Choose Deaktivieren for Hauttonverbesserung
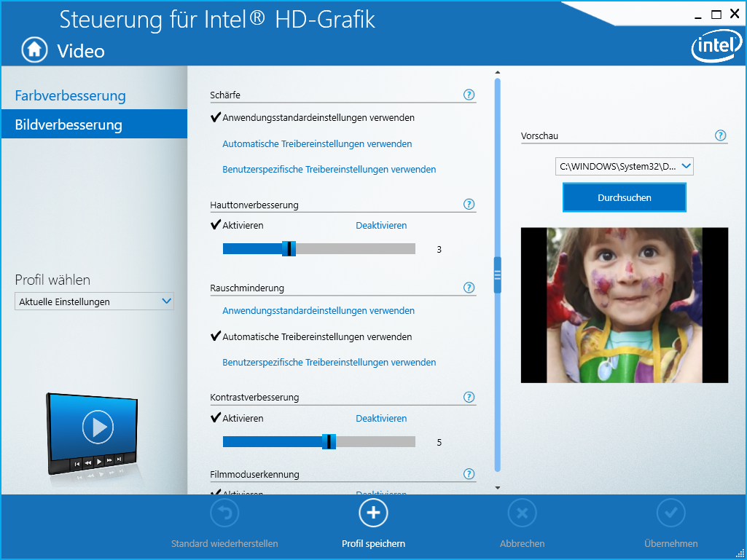The image size is (747, 560). (381, 225)
